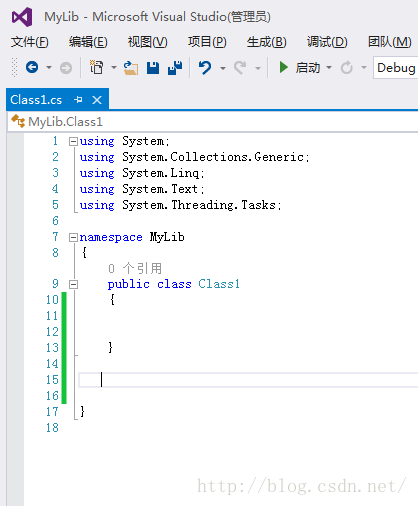Click the Save All icon
The height and width of the screenshot is (506, 418).
(175, 68)
